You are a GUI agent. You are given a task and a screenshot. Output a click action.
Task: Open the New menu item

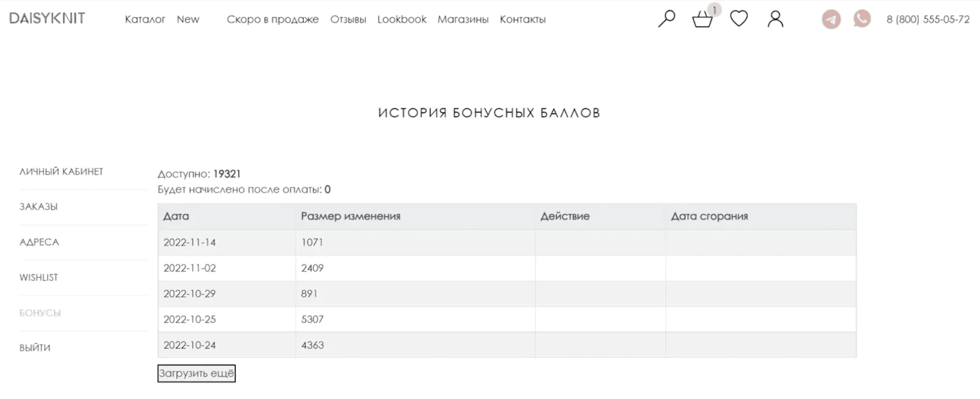(188, 20)
